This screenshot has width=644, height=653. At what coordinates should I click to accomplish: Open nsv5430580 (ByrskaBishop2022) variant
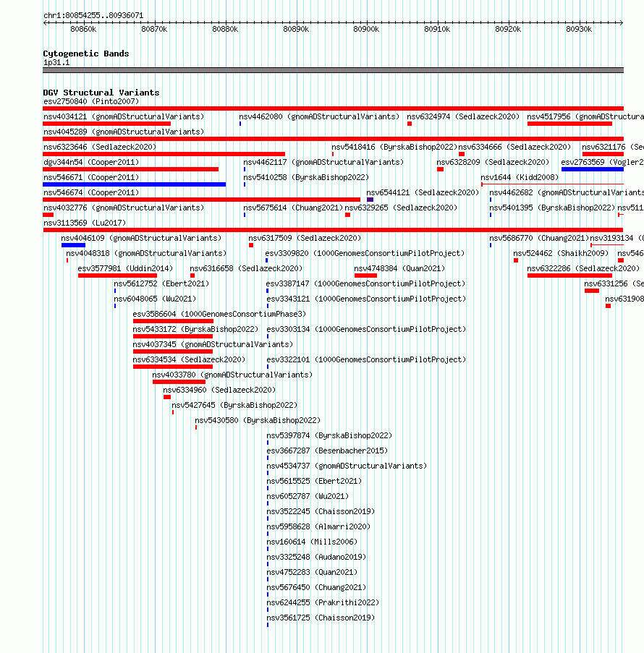tap(258, 421)
